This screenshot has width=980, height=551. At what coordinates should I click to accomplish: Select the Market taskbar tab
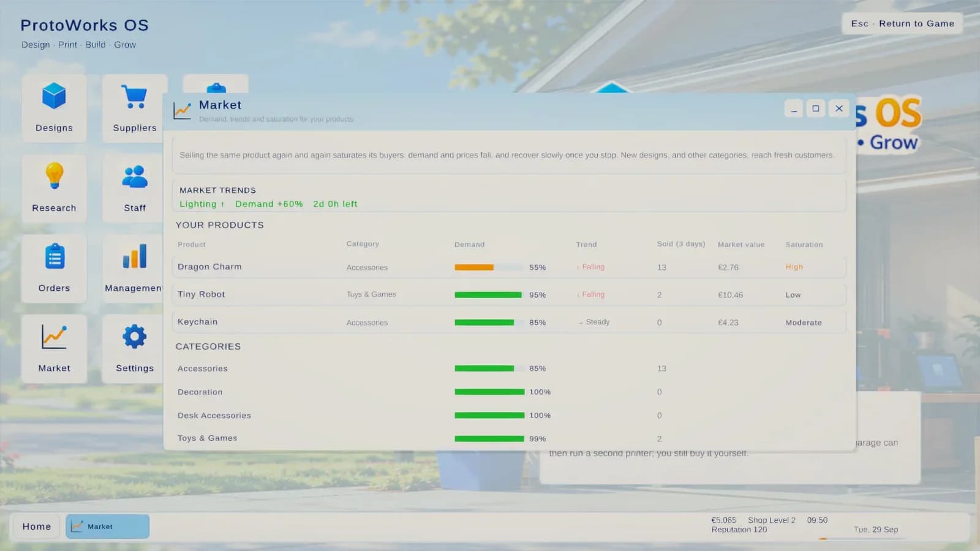(x=108, y=527)
